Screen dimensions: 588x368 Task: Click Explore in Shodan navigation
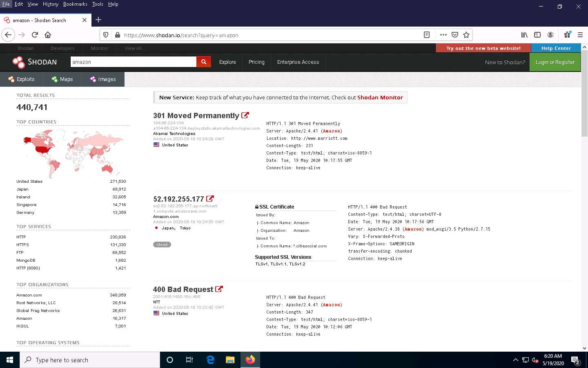pyautogui.click(x=227, y=62)
